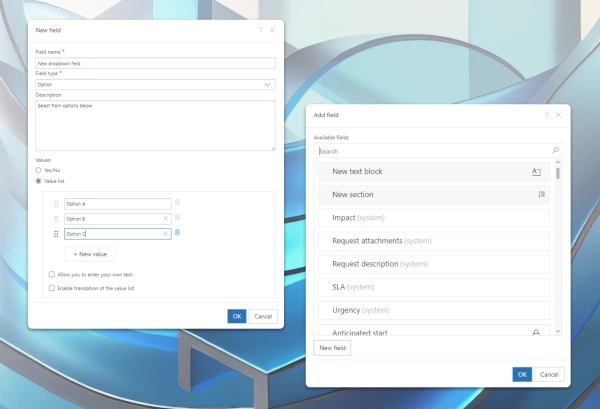Screen dimensions: 600x409
Task: Open help in Add field dialog
Action: click(x=547, y=115)
